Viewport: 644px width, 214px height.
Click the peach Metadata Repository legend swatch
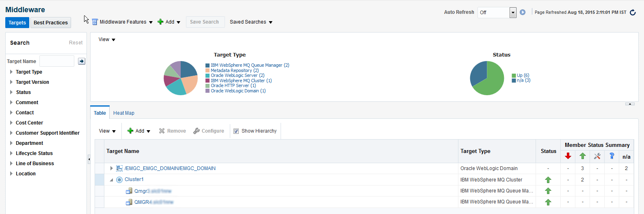tap(207, 70)
